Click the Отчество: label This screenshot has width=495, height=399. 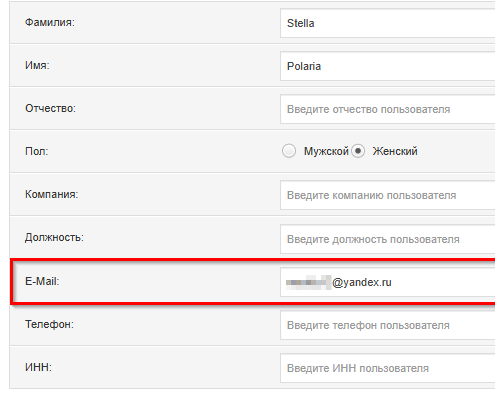coord(50,108)
